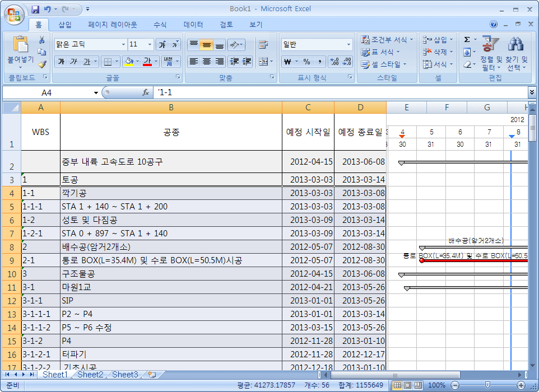Click the insert function fx icon
The image size is (539, 392).
(x=146, y=92)
